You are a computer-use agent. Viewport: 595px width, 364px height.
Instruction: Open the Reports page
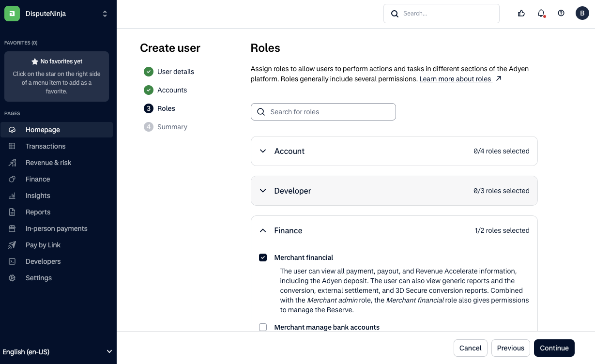point(57,212)
